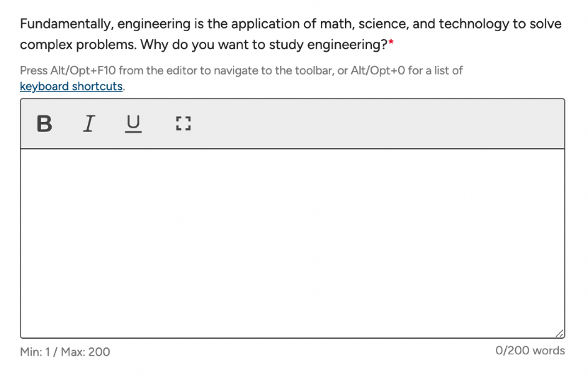This screenshot has height=377, width=588.
Task: Open the editor in fullscreen mode
Action: [x=183, y=124]
